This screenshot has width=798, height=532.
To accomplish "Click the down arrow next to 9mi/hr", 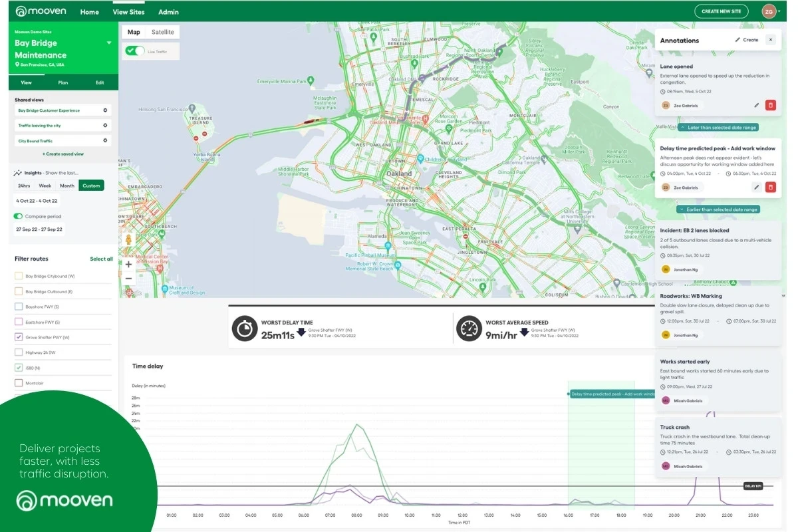I will click(x=524, y=332).
